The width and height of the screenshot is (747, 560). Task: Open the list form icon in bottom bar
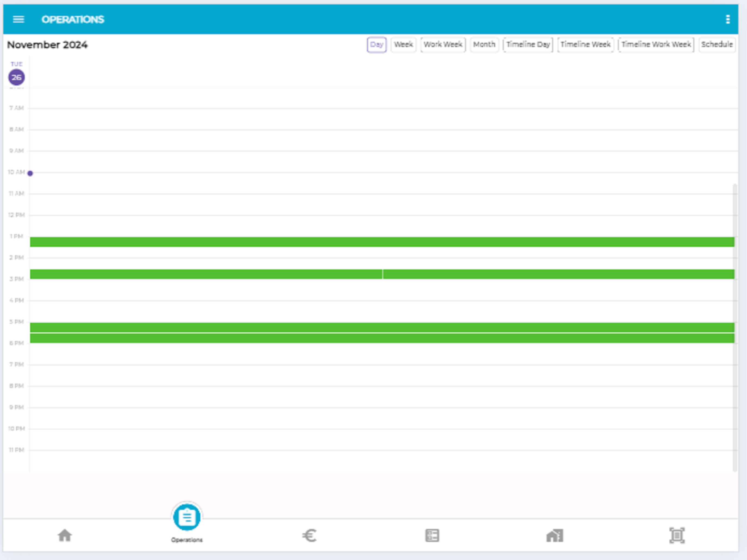click(x=432, y=535)
